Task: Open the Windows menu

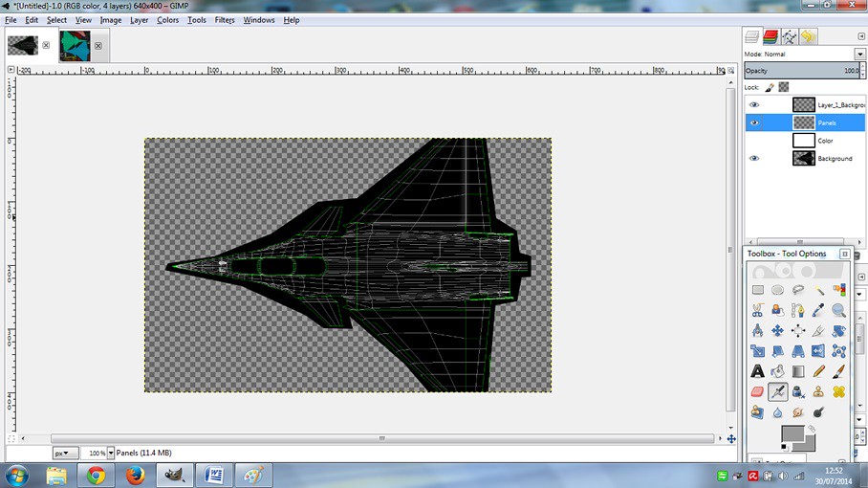Action: click(x=259, y=20)
